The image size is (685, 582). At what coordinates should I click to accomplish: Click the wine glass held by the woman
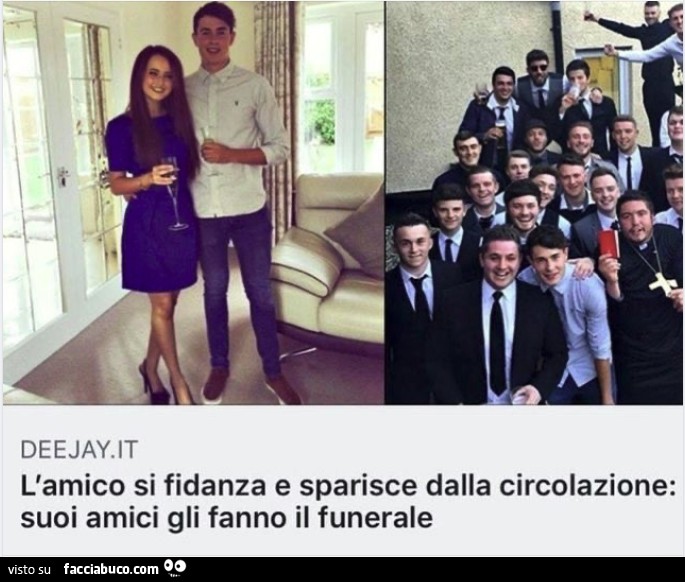pyautogui.click(x=174, y=194)
